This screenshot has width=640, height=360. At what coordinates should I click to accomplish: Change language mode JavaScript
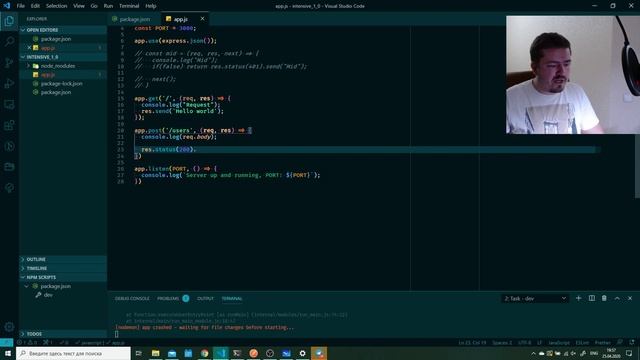[559, 342]
